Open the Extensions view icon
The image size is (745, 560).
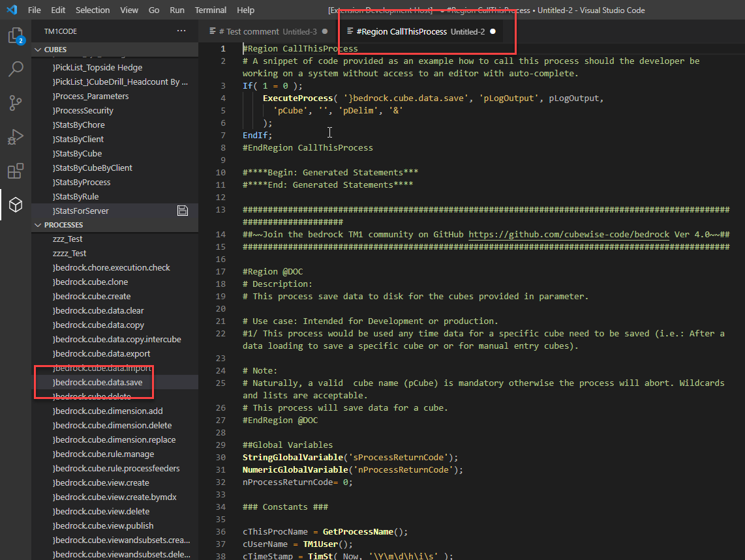coord(16,171)
